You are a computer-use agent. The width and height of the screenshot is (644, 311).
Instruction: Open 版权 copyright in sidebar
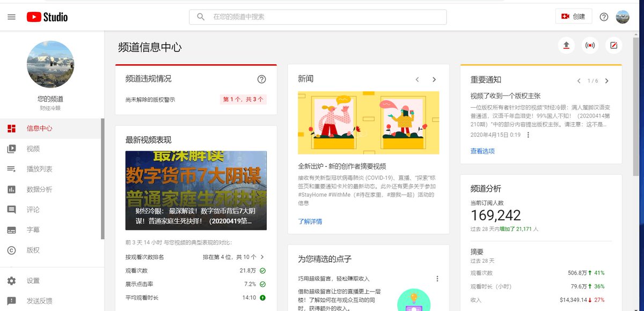pos(50,250)
